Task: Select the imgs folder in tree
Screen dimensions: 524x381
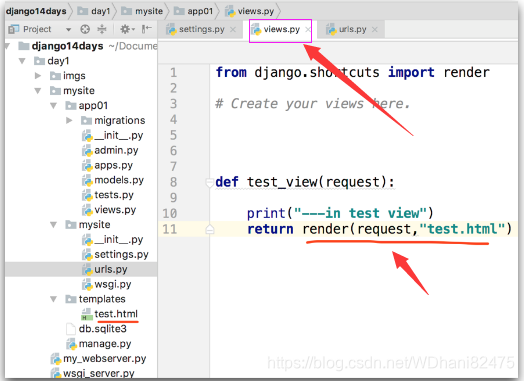Action: tap(74, 76)
